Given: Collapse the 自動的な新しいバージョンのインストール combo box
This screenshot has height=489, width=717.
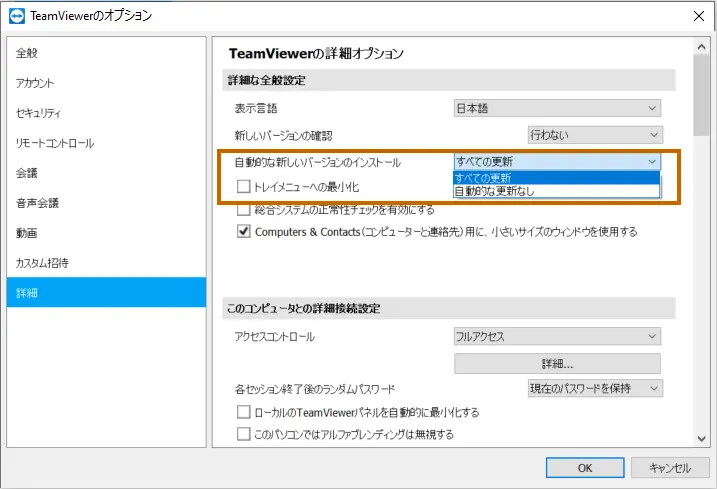Looking at the screenshot, I should (557, 161).
